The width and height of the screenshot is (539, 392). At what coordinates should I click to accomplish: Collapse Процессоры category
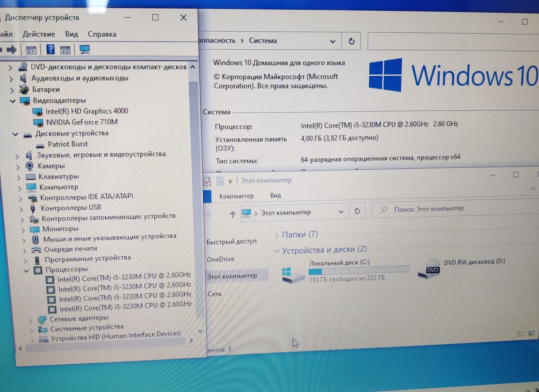26,271
